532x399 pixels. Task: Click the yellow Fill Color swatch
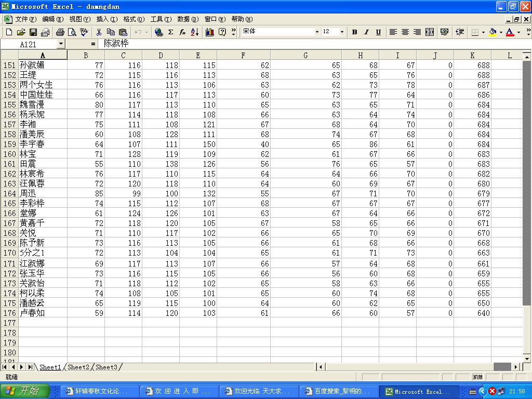pos(493,32)
